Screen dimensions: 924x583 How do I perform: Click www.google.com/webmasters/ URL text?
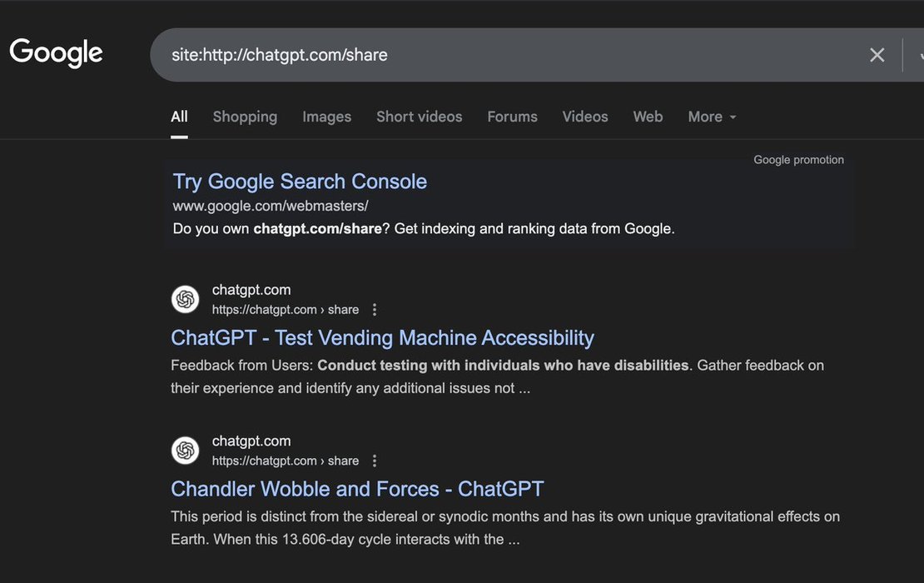tap(271, 205)
